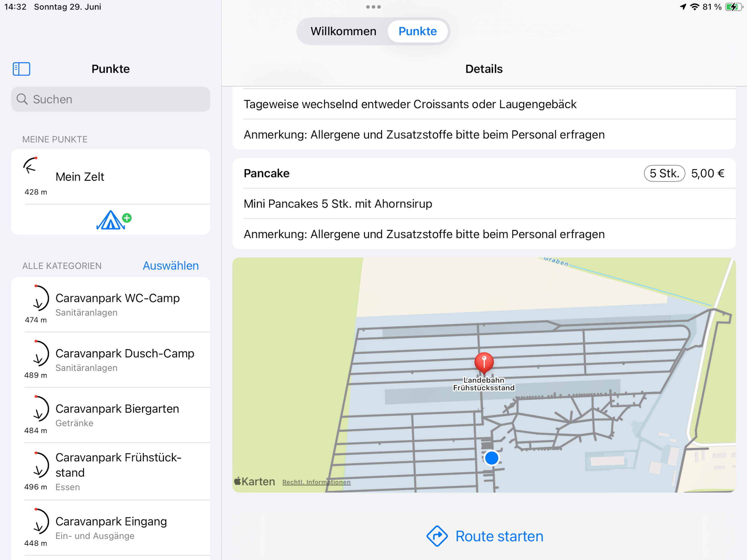This screenshot has height=560, width=747.
Task: Open Caravanpark Dusch-Camp entry
Action: (111, 360)
